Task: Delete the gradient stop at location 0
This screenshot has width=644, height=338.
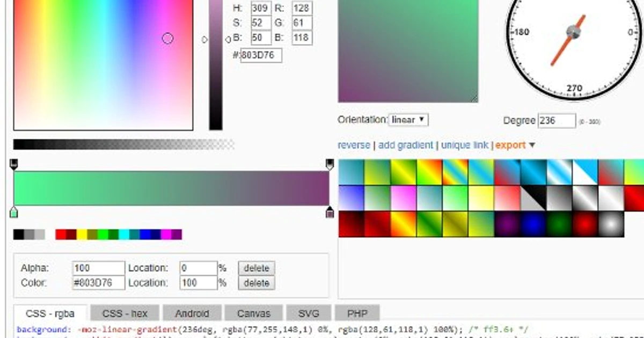Action: pos(256,268)
